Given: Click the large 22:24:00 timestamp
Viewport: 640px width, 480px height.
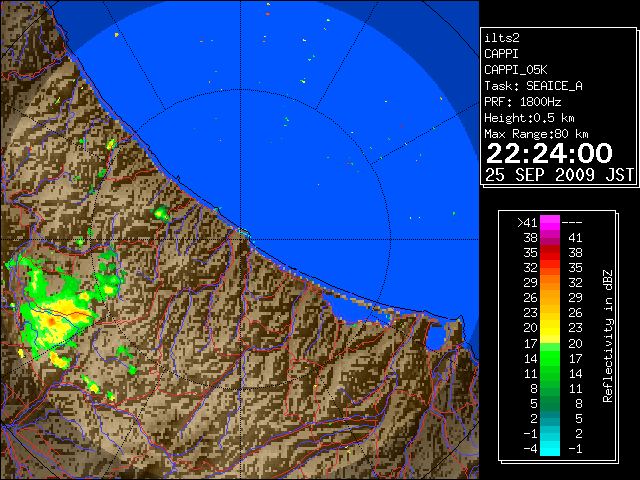Looking at the screenshot, I should 549,153.
